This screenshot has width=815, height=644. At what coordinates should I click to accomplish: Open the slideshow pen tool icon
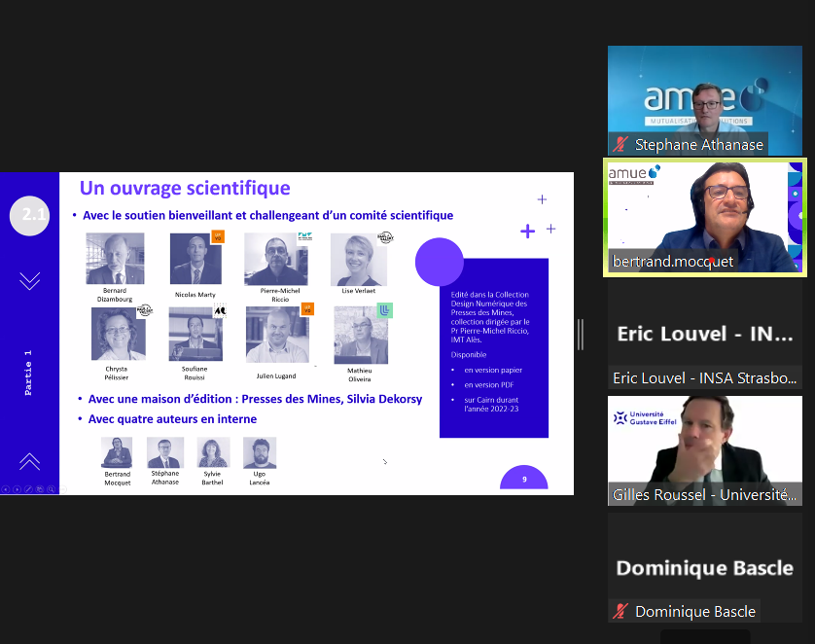pyautogui.click(x=28, y=489)
